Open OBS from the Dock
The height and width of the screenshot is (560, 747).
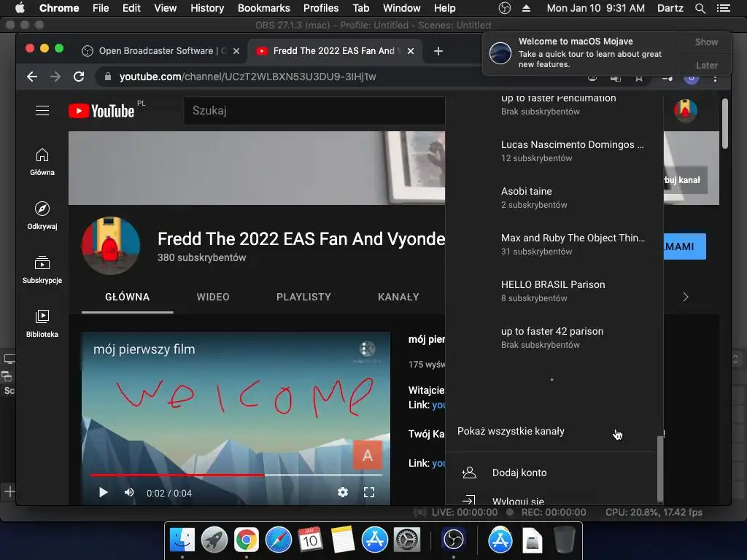point(453,540)
